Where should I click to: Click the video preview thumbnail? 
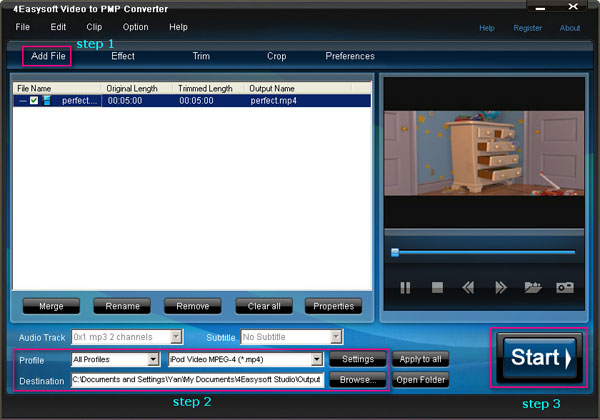[x=484, y=153]
